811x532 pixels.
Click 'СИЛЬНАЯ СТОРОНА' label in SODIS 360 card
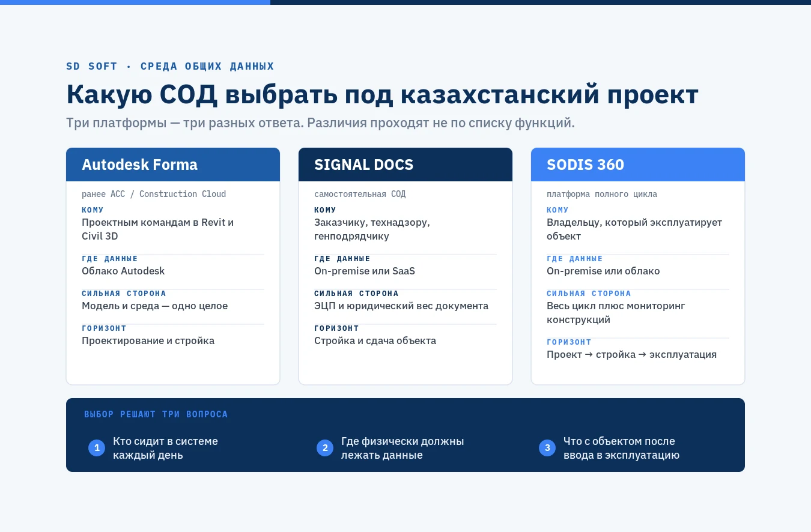pyautogui.click(x=589, y=294)
